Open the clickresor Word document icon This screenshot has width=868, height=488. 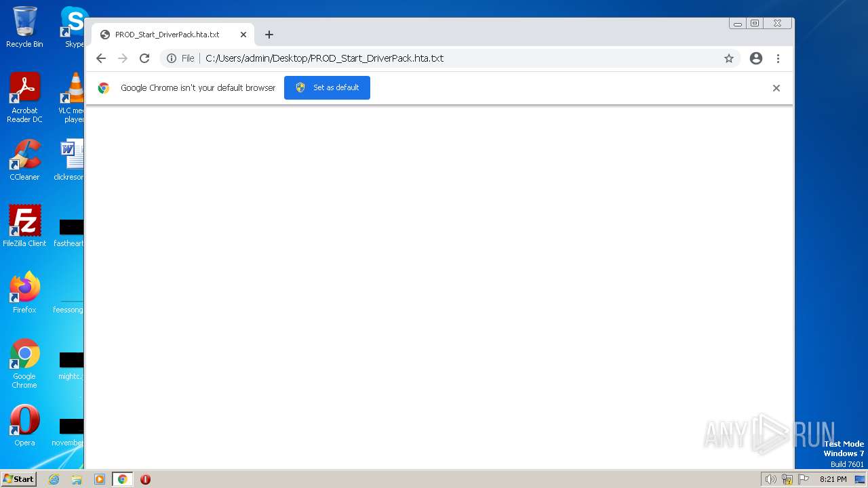pyautogui.click(x=71, y=160)
